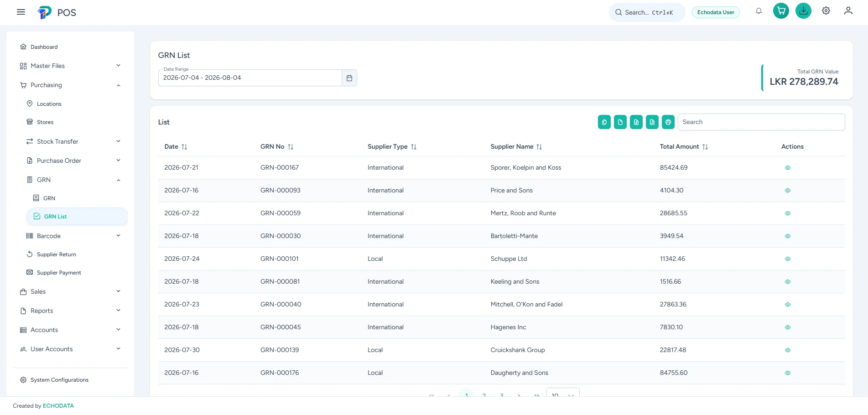Open the user profile icon
Viewport: 868px width, 415px height.
point(848,11)
